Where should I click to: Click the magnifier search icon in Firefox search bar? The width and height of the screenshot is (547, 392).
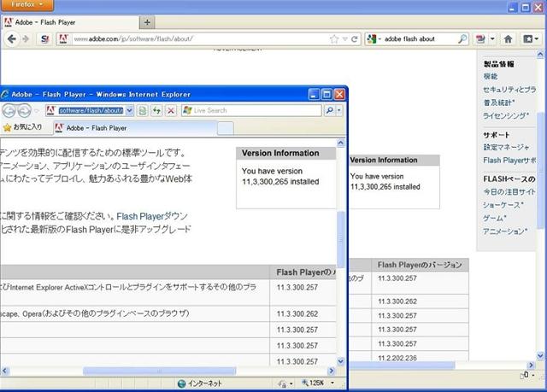[x=462, y=39]
